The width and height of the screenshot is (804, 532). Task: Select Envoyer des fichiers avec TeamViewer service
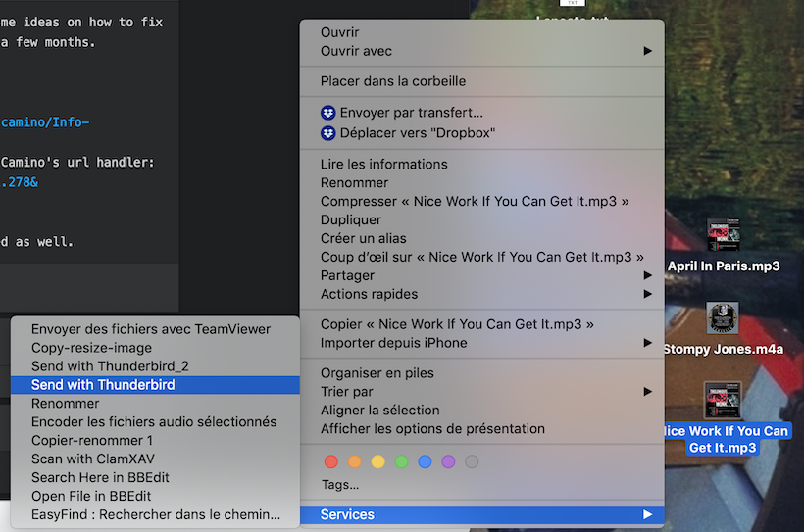[155, 329]
